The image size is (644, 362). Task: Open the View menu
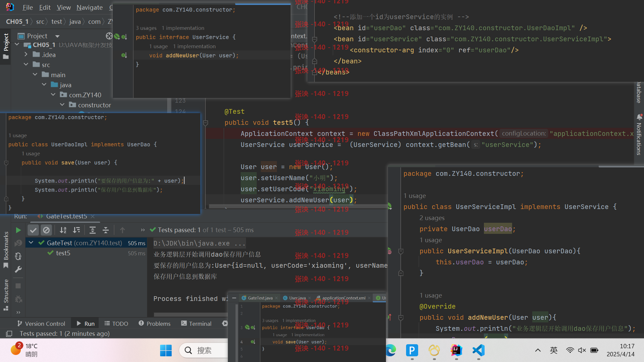(64, 7)
